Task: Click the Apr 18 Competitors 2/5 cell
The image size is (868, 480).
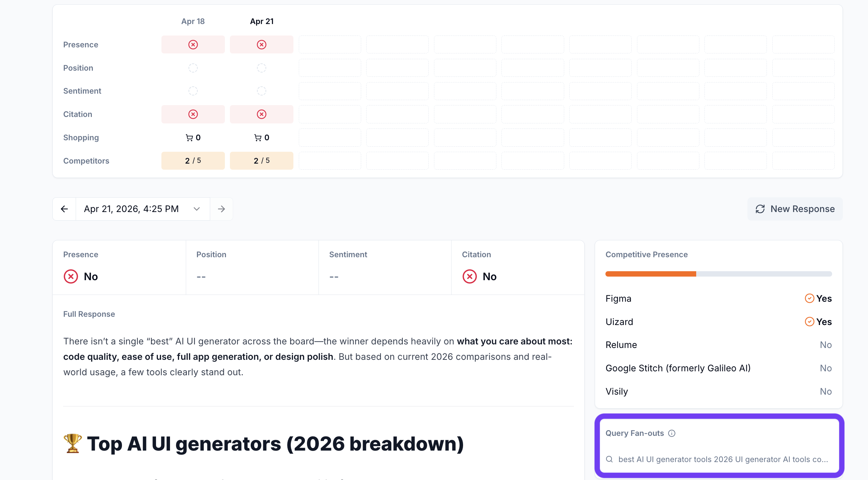Action: (x=193, y=161)
